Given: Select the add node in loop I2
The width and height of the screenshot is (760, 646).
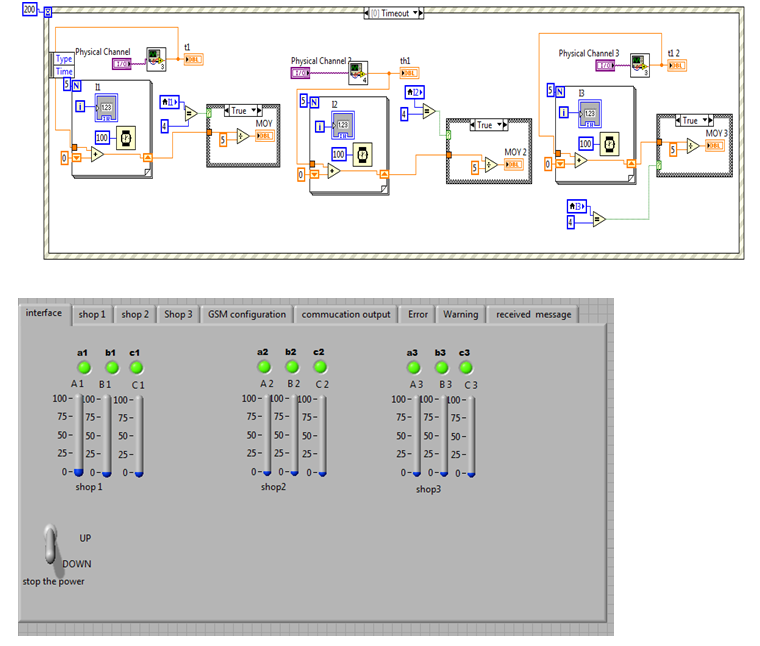Looking at the screenshot, I should (333, 171).
